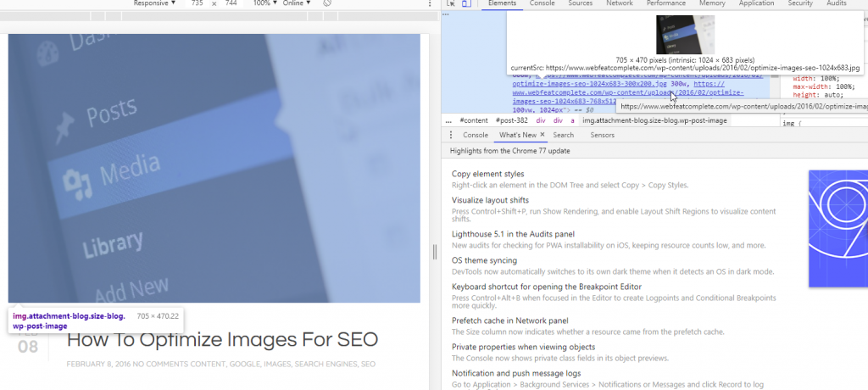Click the 'max-width: 100%' style property
Viewport: 868px width, 390px height.
tap(824, 86)
